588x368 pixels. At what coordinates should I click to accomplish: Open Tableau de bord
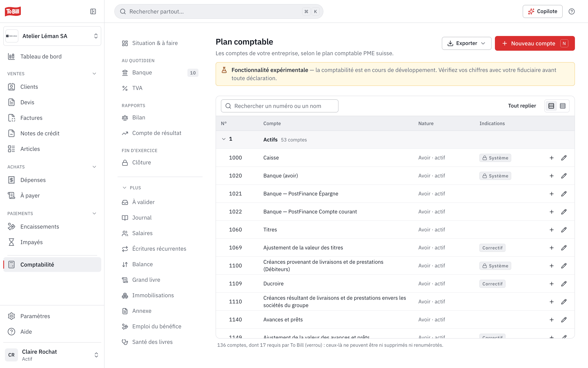click(52, 56)
